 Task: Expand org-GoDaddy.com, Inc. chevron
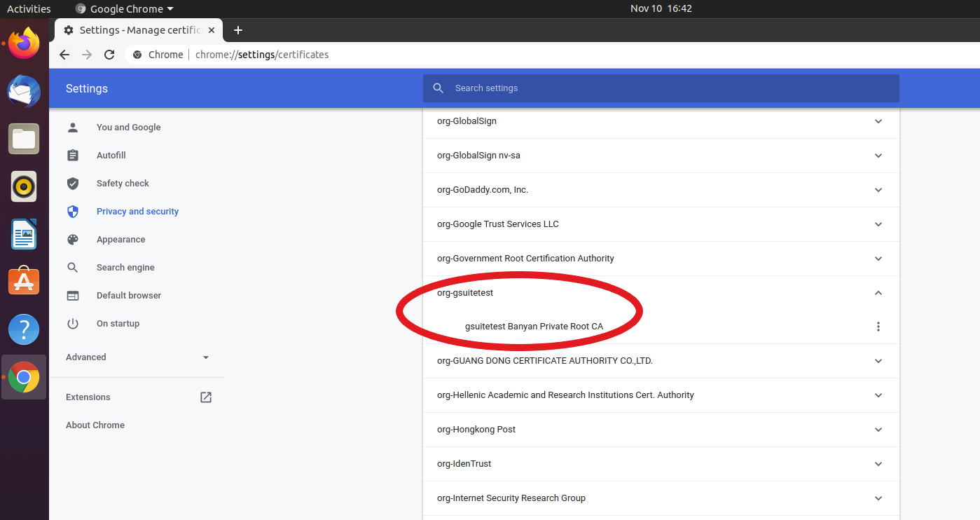point(878,190)
